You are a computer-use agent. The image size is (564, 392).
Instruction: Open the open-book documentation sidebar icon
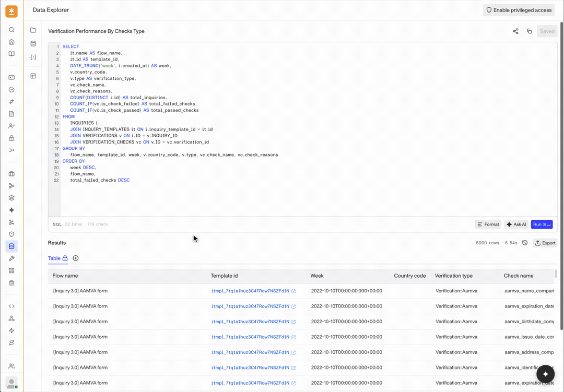click(11, 54)
